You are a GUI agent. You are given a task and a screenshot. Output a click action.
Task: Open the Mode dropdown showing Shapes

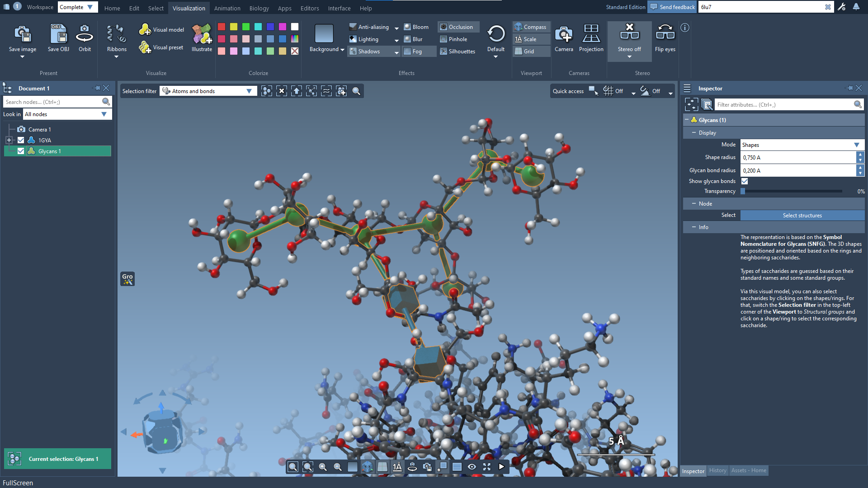point(802,145)
